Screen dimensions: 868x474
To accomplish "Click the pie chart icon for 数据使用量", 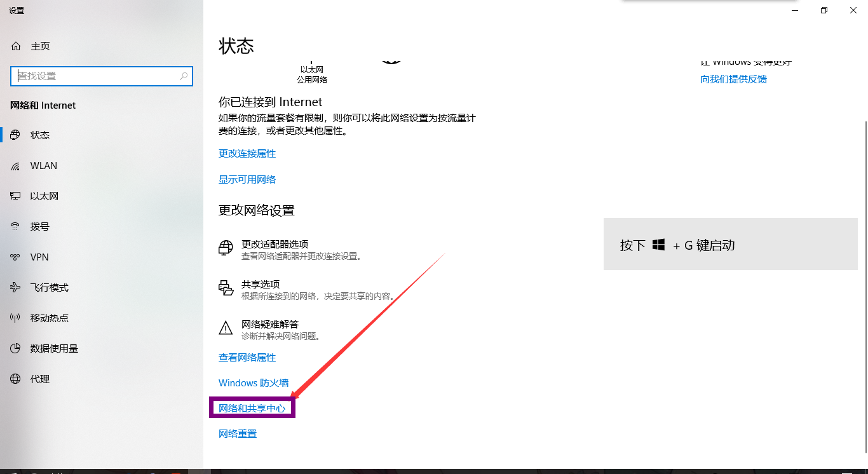I will [16, 349].
